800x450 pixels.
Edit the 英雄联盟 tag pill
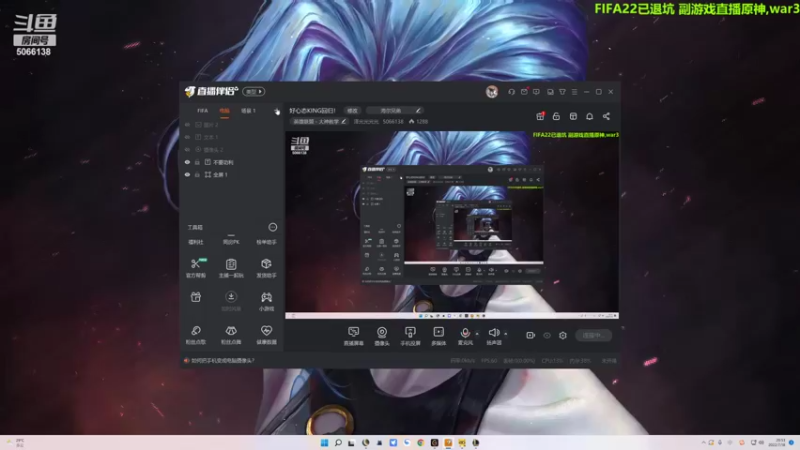click(x=319, y=121)
